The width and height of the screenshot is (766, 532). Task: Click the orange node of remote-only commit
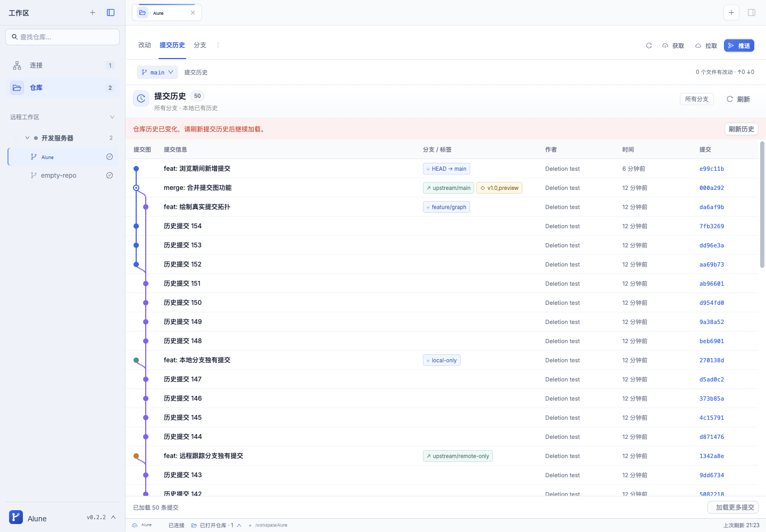pyautogui.click(x=136, y=456)
